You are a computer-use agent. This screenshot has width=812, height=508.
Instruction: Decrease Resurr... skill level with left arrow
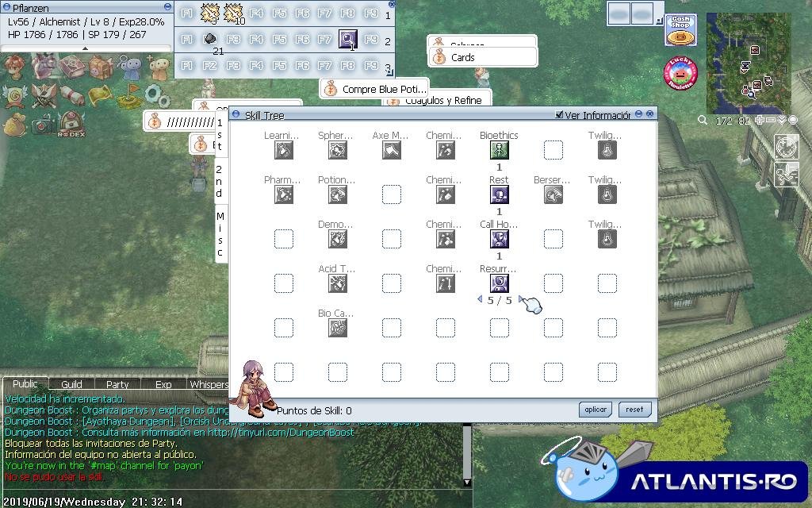[x=480, y=299]
